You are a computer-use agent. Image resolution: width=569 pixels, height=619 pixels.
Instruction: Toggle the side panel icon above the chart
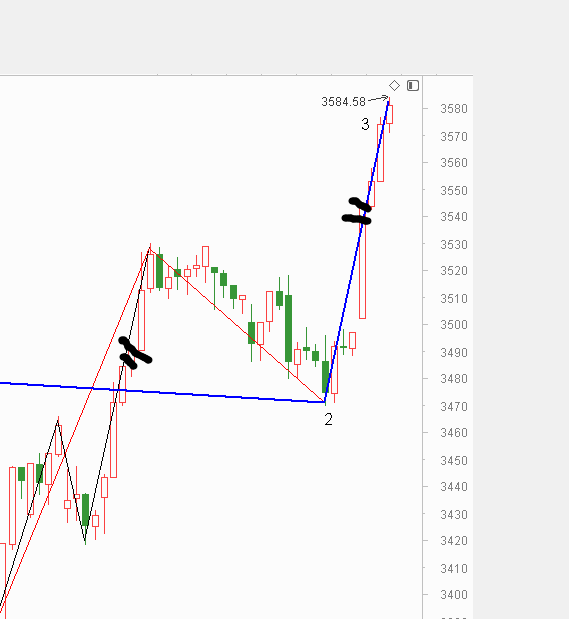413,85
